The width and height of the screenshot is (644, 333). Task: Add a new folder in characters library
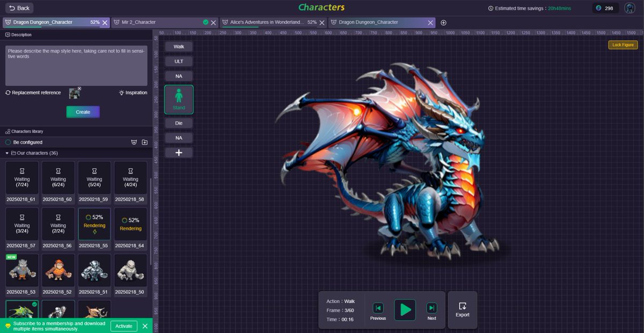click(x=145, y=142)
